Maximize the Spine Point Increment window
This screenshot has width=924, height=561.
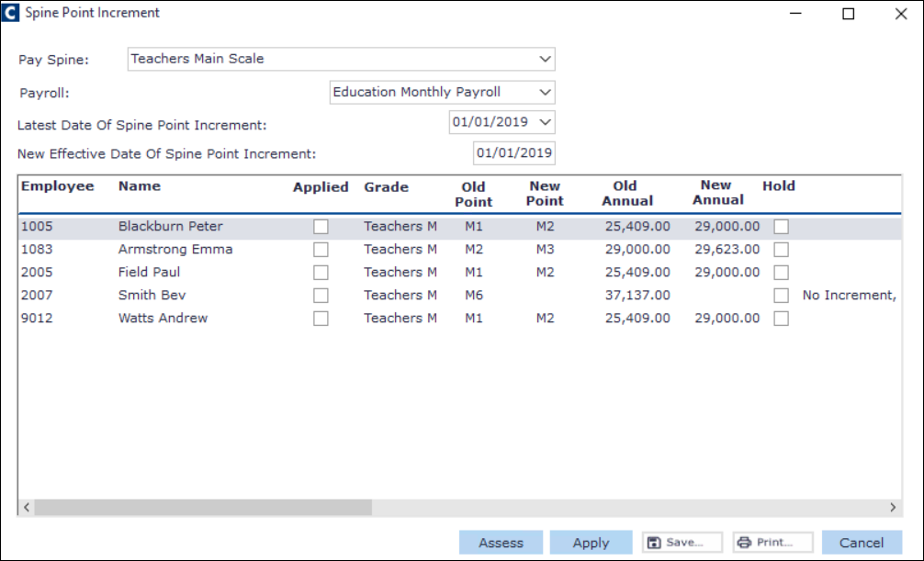click(x=848, y=14)
